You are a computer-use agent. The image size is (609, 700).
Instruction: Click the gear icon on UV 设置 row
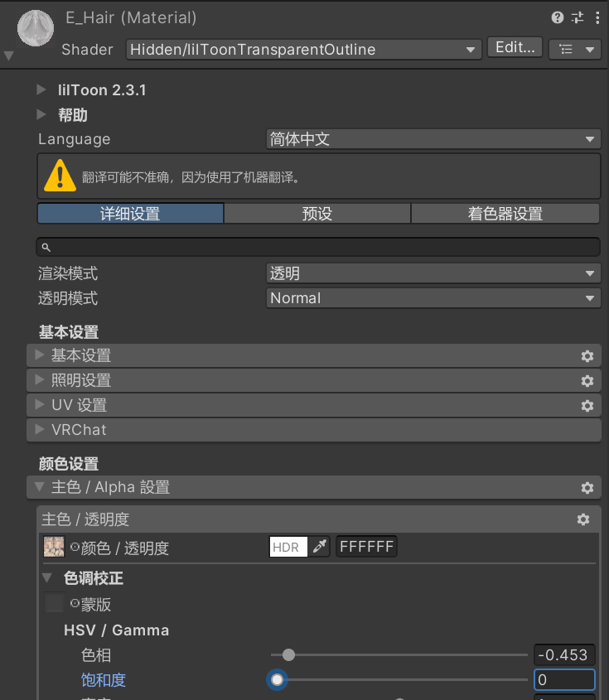click(x=587, y=406)
